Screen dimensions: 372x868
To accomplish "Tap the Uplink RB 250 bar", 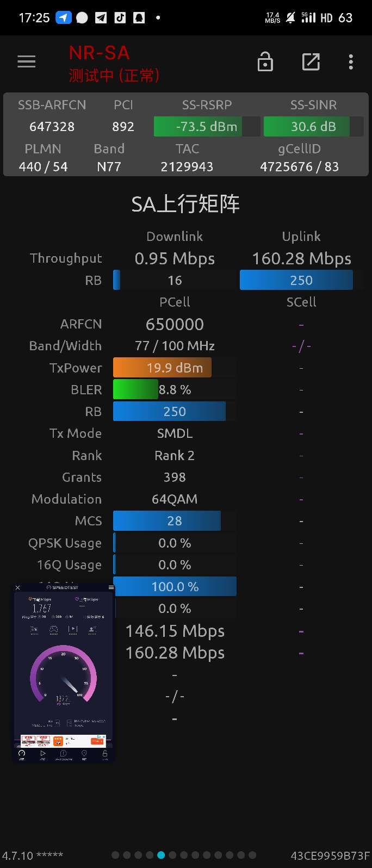I will click(x=296, y=281).
